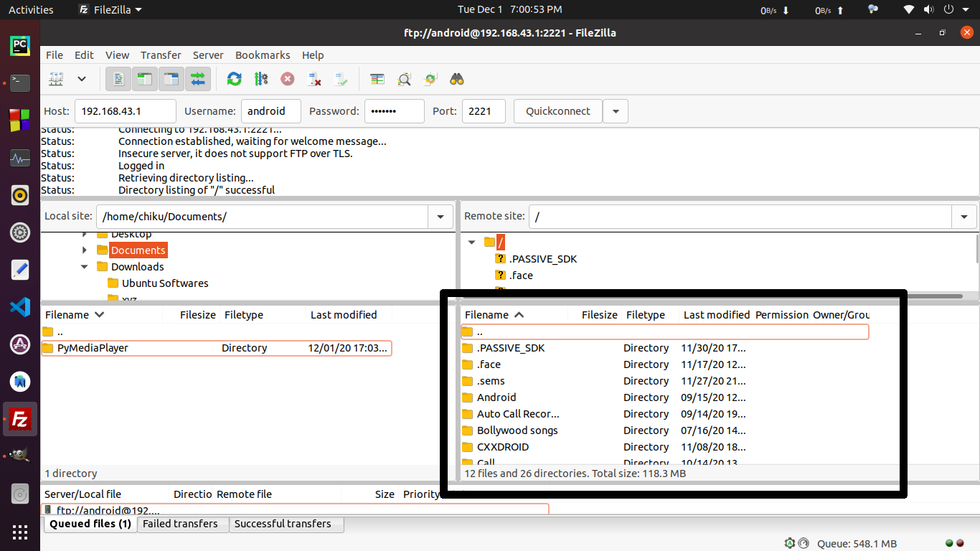Open the Transfer menu
Image resolution: width=980 pixels, height=551 pixels.
(161, 55)
